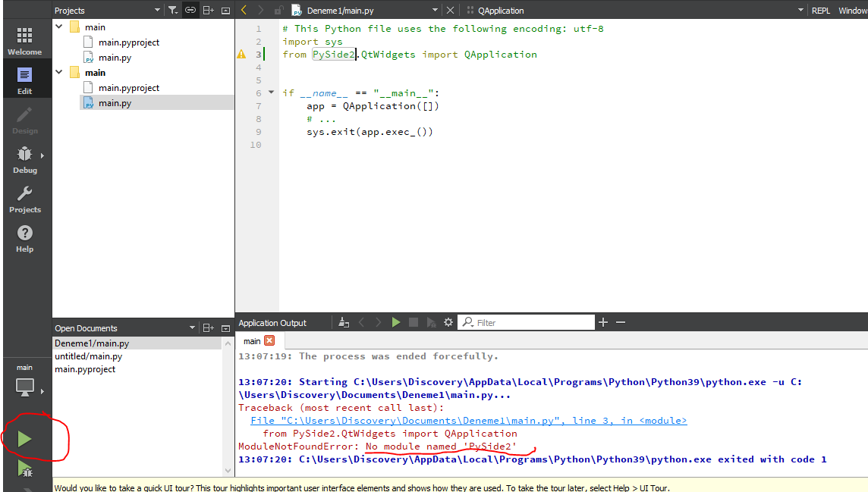Go forward in editor navigation history
Viewport: 868px width, 492px height.
(x=261, y=10)
